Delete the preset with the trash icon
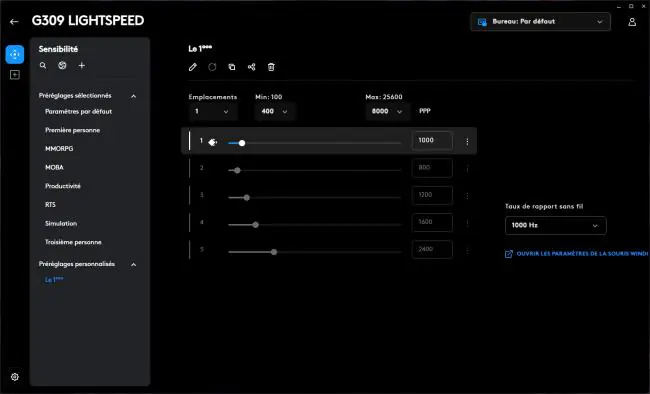 [x=271, y=67]
